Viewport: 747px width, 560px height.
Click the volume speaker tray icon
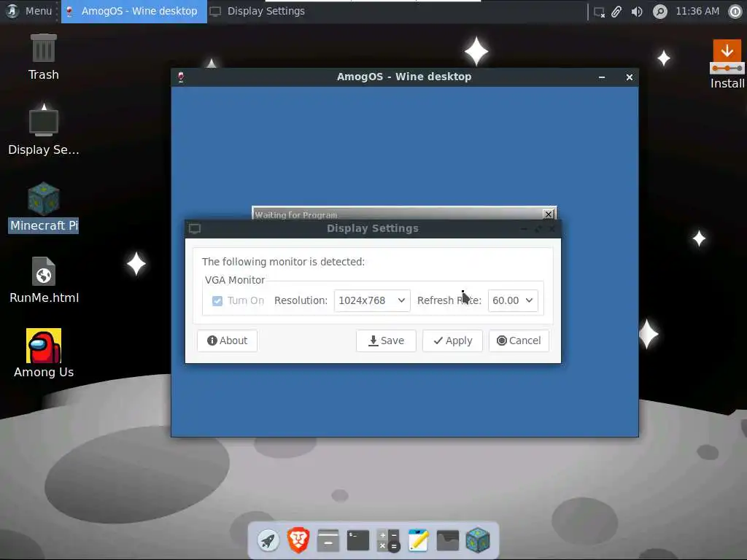point(637,12)
